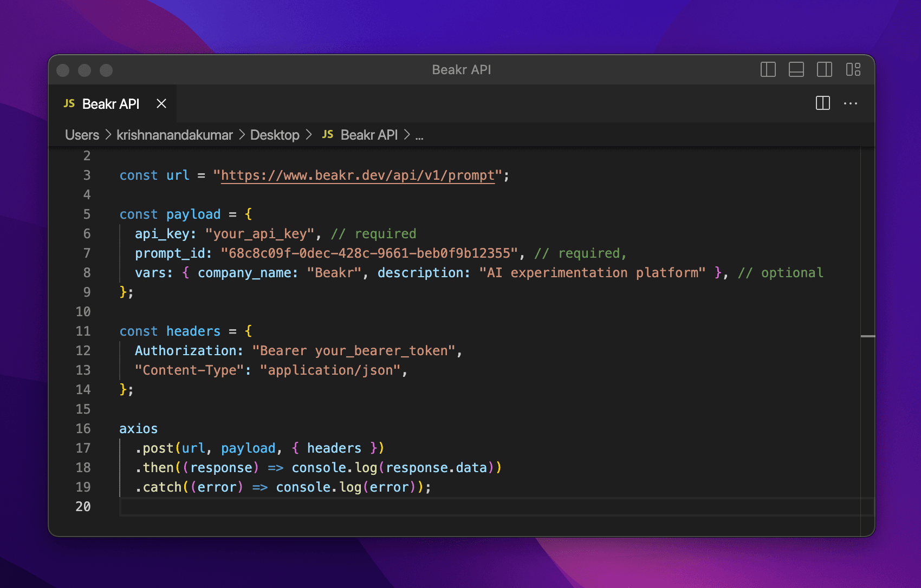Click the "company_name" property on line 8
Image resolution: width=921 pixels, height=588 pixels.
pos(244,273)
